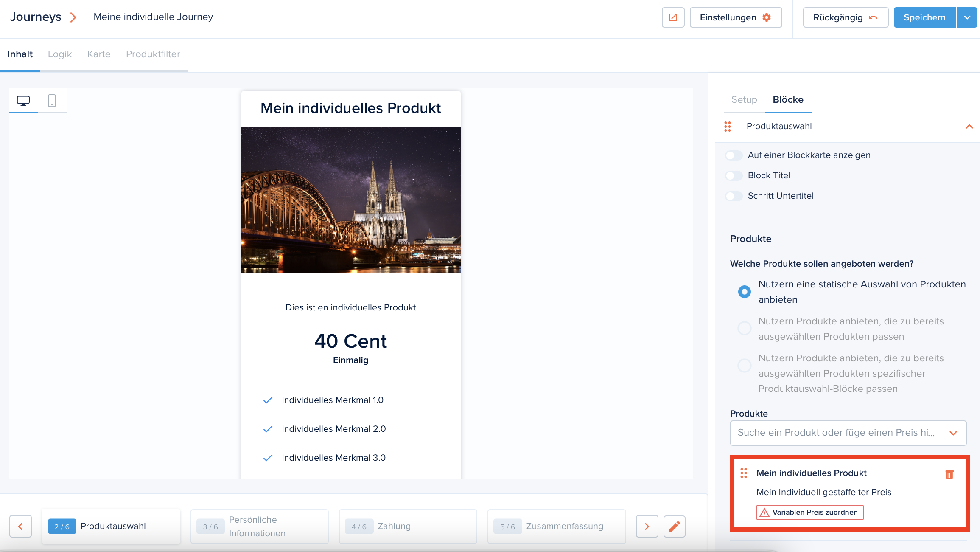The image size is (980, 552).
Task: Click the product search input field
Action: tap(848, 433)
